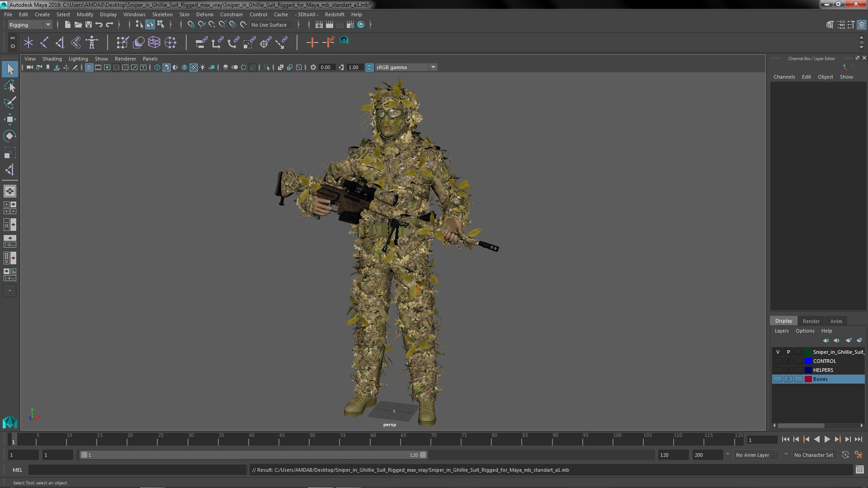The height and width of the screenshot is (488, 868).
Task: Select the Scale tool in the toolbox
Action: [9, 153]
